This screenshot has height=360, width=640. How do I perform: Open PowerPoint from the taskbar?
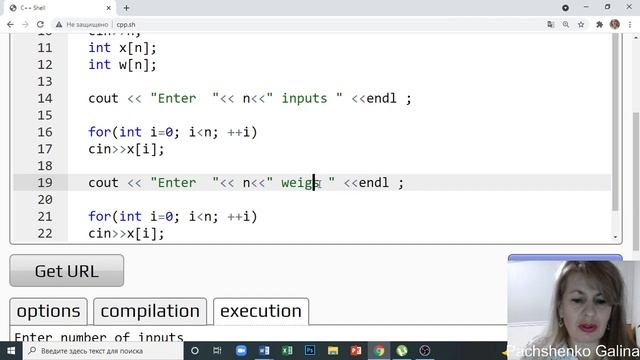[x=356, y=351]
